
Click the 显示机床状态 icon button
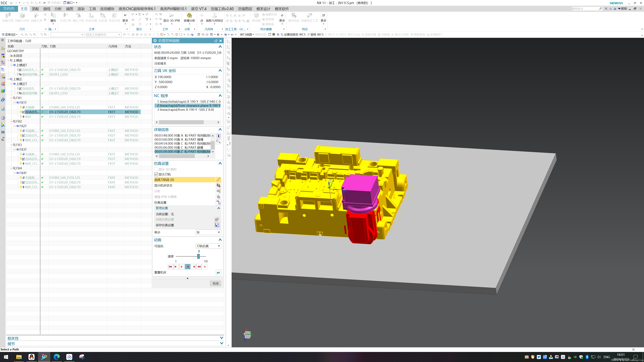coord(218,185)
